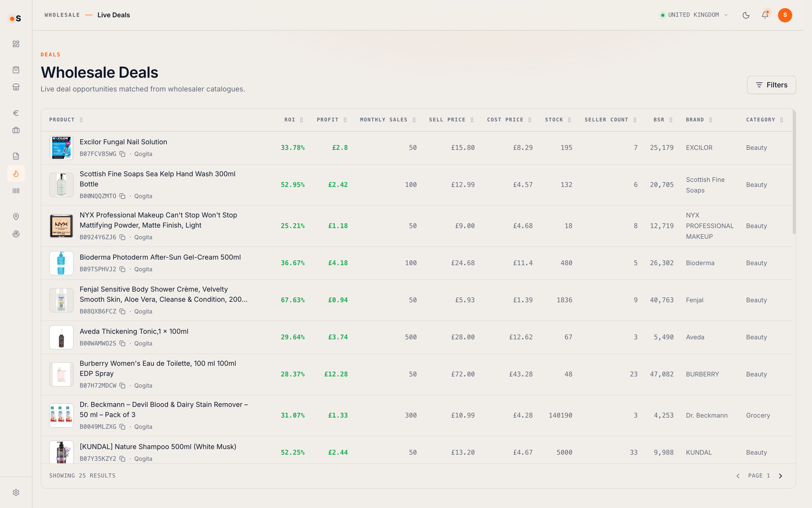Screen dimensions: 812x508
Task: Click Burberry Women's Eau de Toilette title
Action: pyautogui.click(x=158, y=369)
